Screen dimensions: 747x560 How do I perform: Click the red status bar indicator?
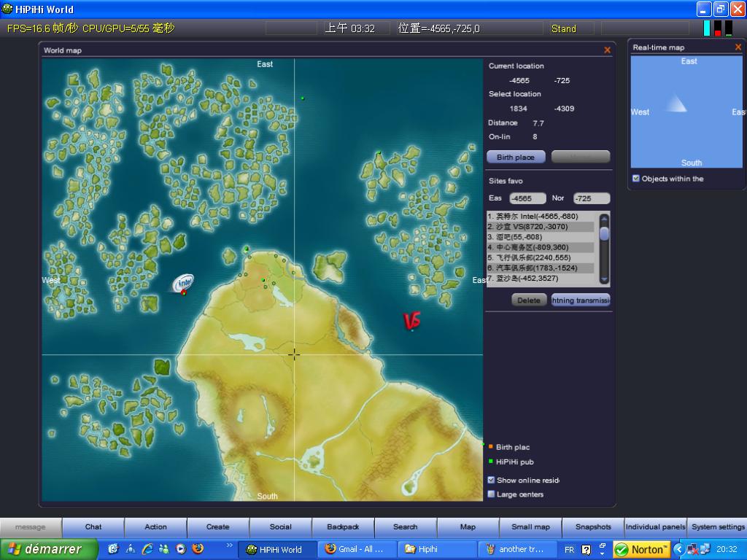718,28
